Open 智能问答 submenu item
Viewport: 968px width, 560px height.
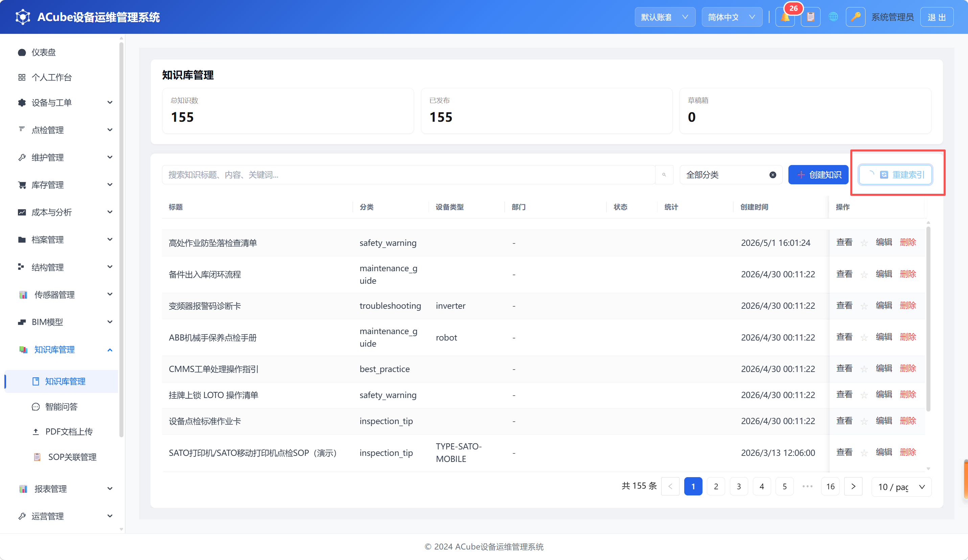coord(62,406)
